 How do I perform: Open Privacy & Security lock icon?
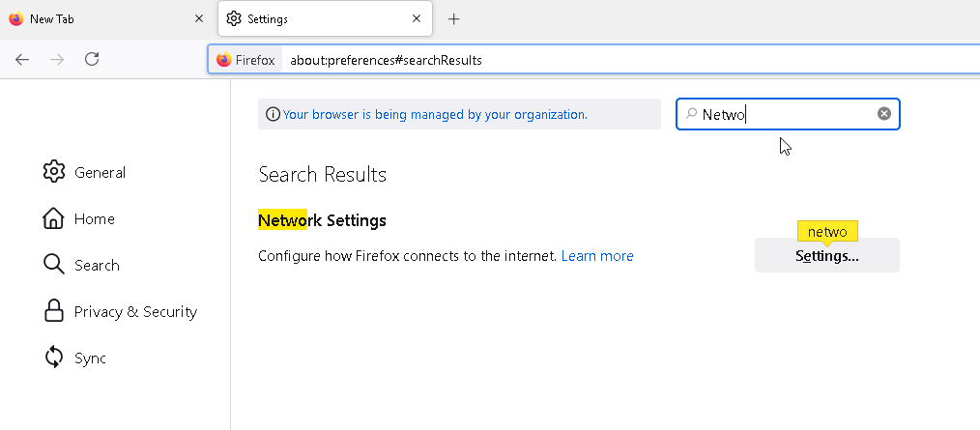click(x=54, y=310)
